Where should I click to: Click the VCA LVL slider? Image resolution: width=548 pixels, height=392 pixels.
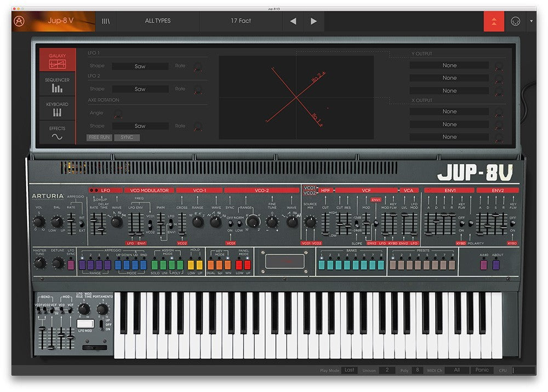405,223
